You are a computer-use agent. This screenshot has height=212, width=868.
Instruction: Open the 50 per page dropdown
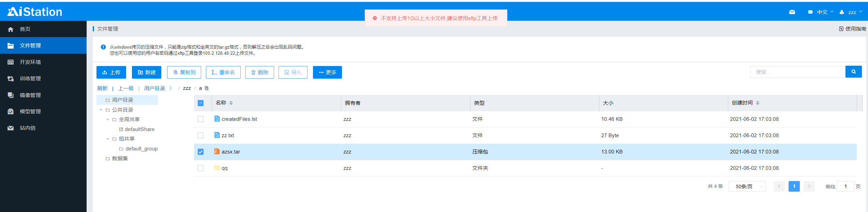click(x=747, y=186)
